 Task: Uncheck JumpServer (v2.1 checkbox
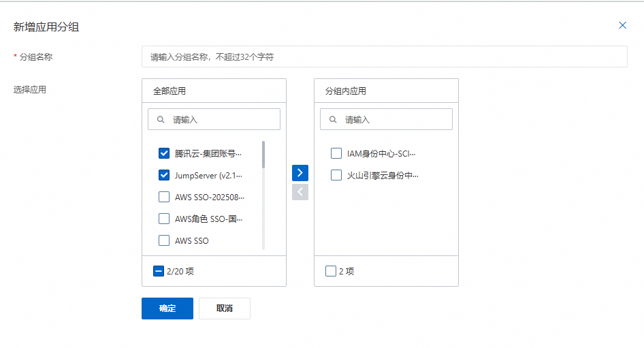click(164, 175)
